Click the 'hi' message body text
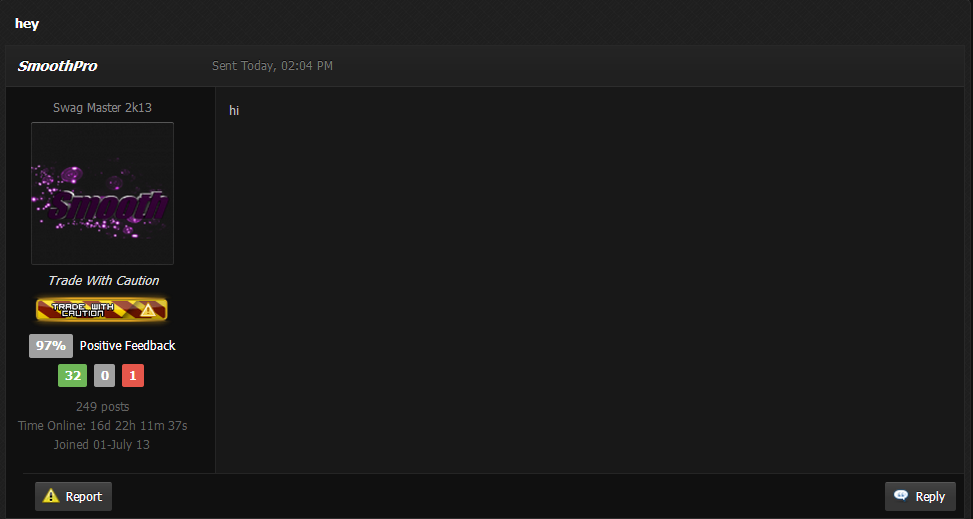The image size is (973, 519). (x=234, y=111)
